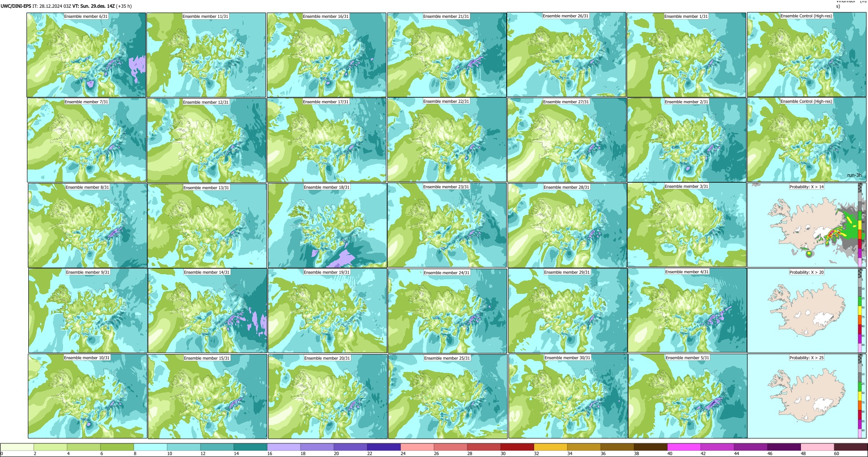Click the run-3h label on control map
Image resolution: width=868 pixels, height=457 pixels.
click(x=854, y=175)
